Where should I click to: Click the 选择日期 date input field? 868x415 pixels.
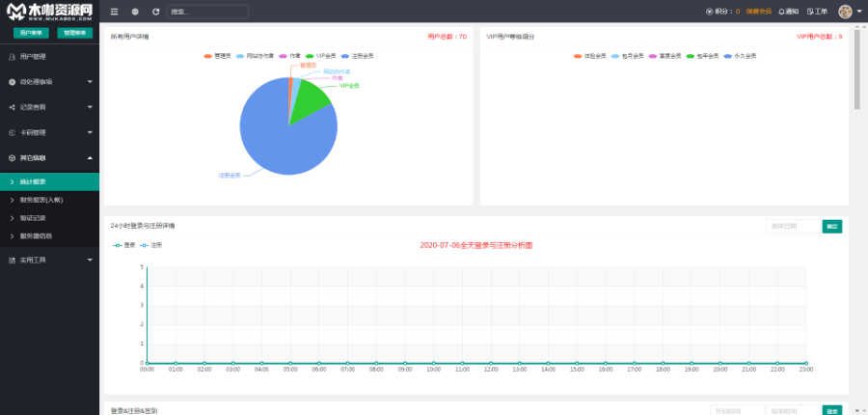pos(793,226)
